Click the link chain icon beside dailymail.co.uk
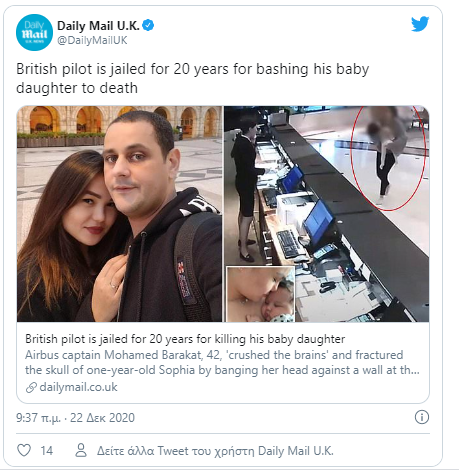The height and width of the screenshot is (471, 459). [31, 387]
